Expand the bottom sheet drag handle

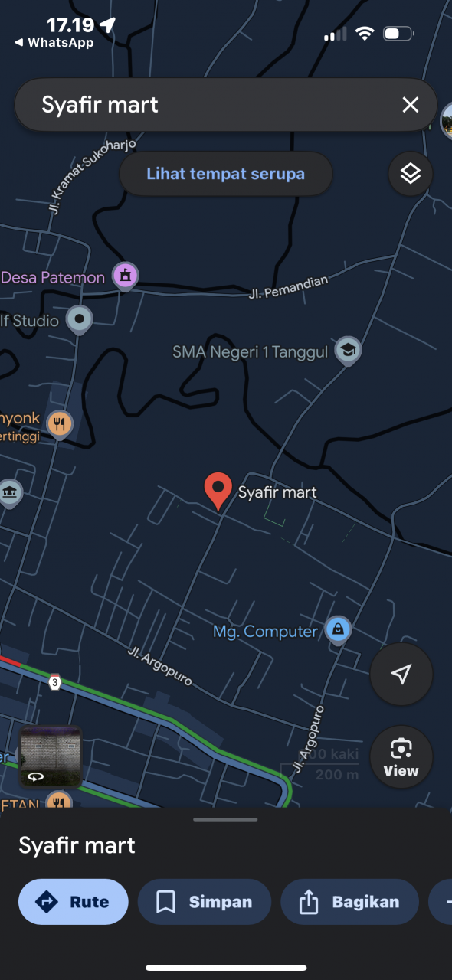pos(226,819)
